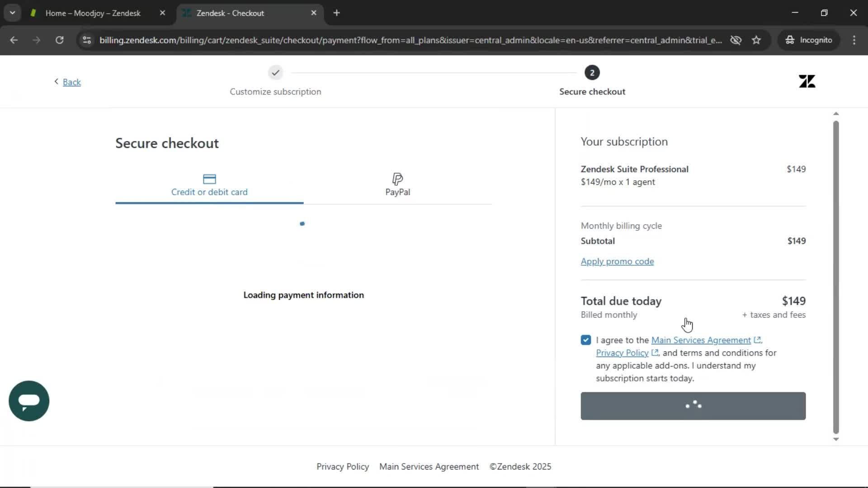
Task: Click the completed Customize subscription checkmark
Action: pyautogui.click(x=275, y=73)
